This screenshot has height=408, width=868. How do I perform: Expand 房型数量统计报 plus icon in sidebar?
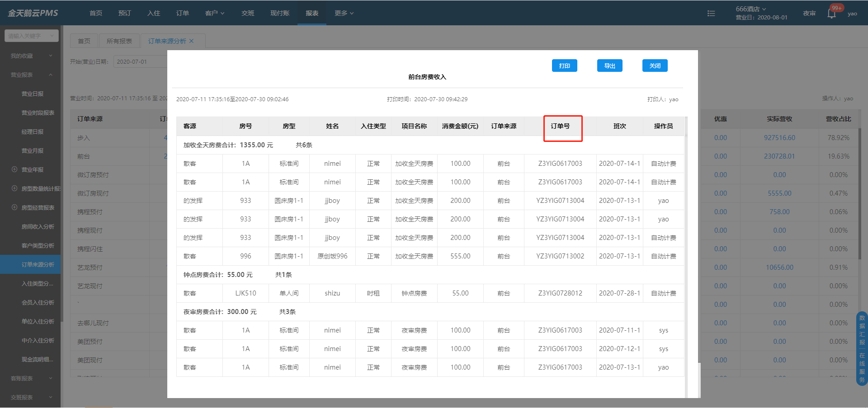[14, 188]
